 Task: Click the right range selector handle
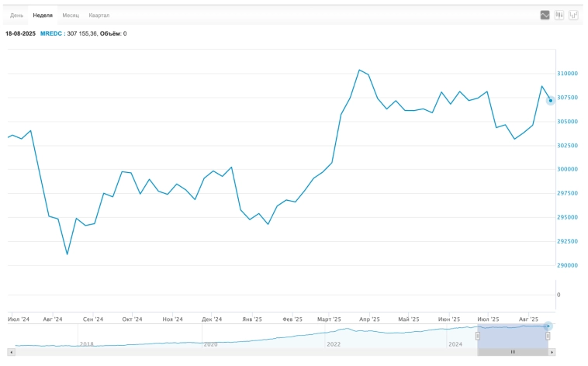coord(548,336)
